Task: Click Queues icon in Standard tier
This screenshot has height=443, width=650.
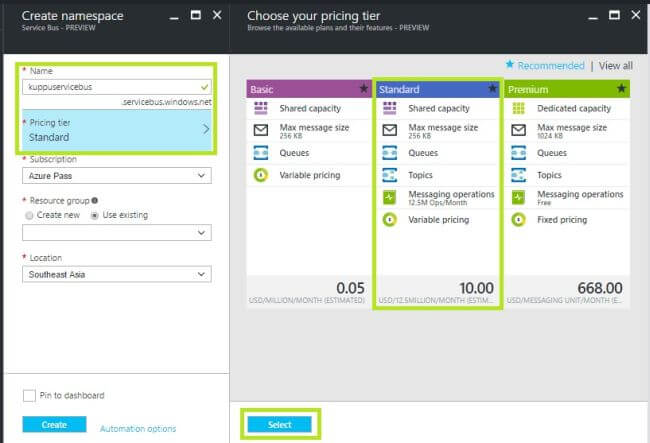Action: pyautogui.click(x=390, y=153)
